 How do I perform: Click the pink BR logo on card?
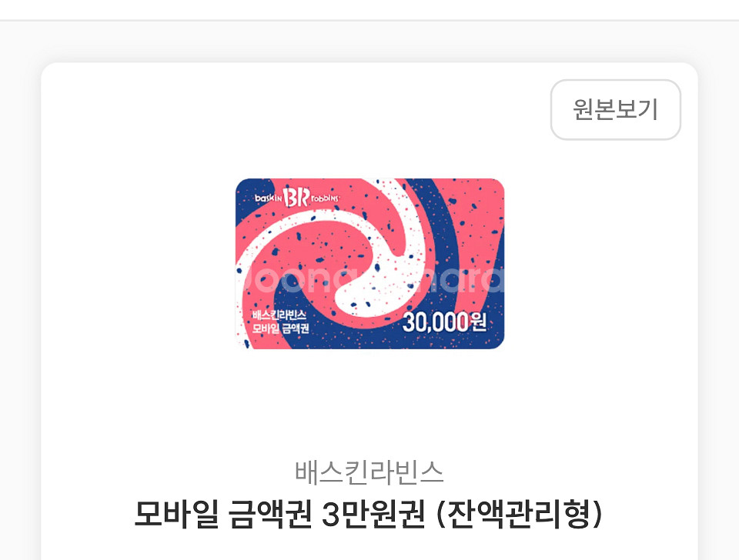pos(297,197)
